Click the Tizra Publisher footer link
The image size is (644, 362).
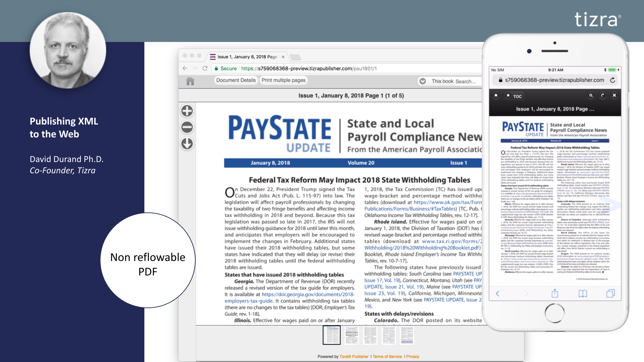[353, 356]
